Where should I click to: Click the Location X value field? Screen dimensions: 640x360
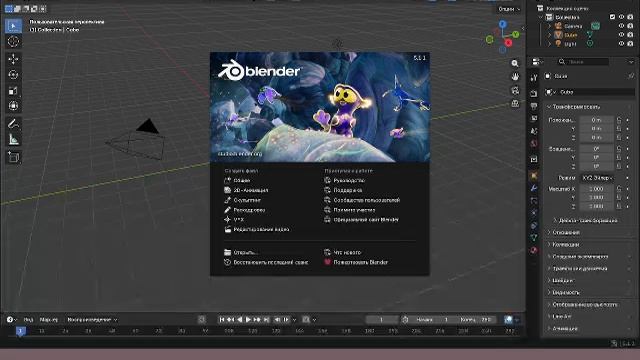click(x=596, y=120)
